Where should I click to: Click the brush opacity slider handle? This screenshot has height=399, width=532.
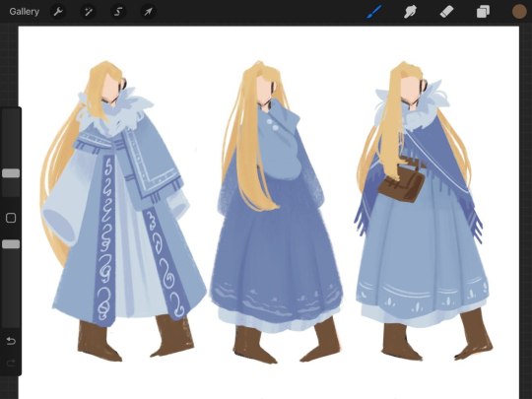(11, 244)
